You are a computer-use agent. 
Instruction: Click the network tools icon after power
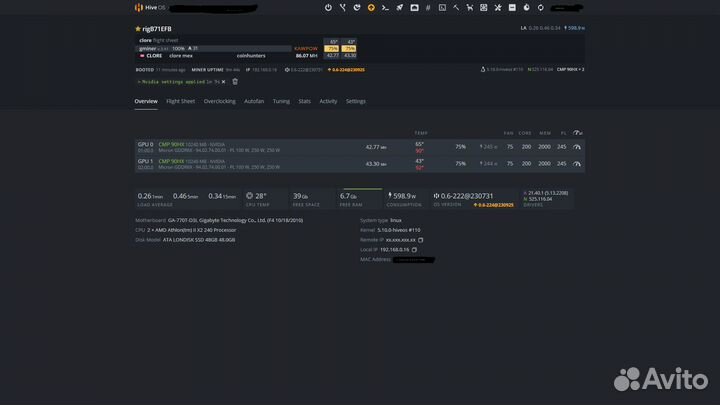(343, 7)
